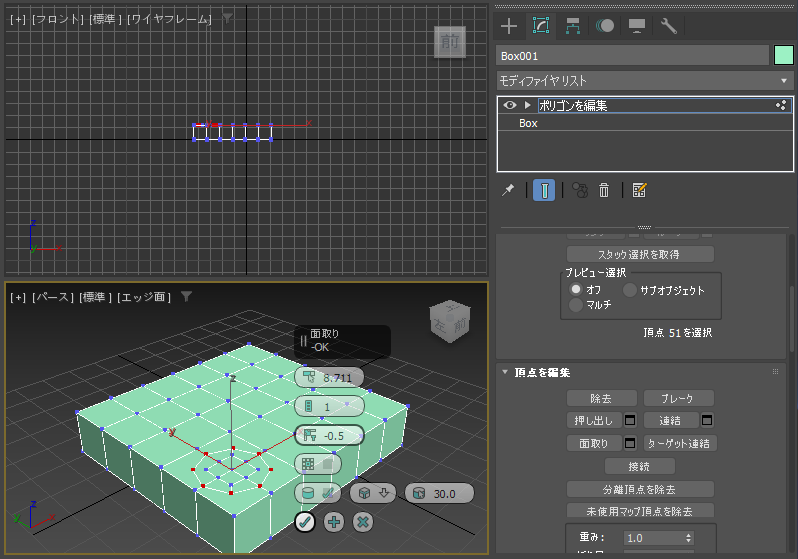Screen dimensions: 798x559
Task: Click the 分離頂点を除去 button
Action: pyautogui.click(x=640, y=489)
